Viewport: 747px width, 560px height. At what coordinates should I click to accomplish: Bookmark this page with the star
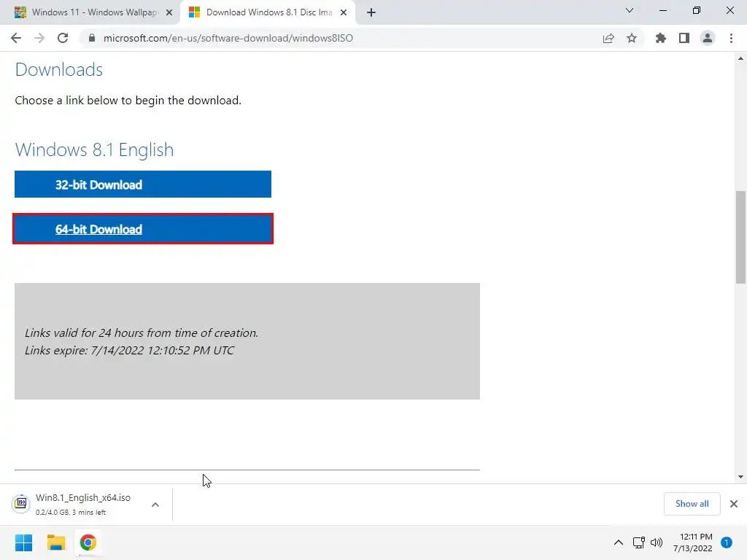pos(632,38)
